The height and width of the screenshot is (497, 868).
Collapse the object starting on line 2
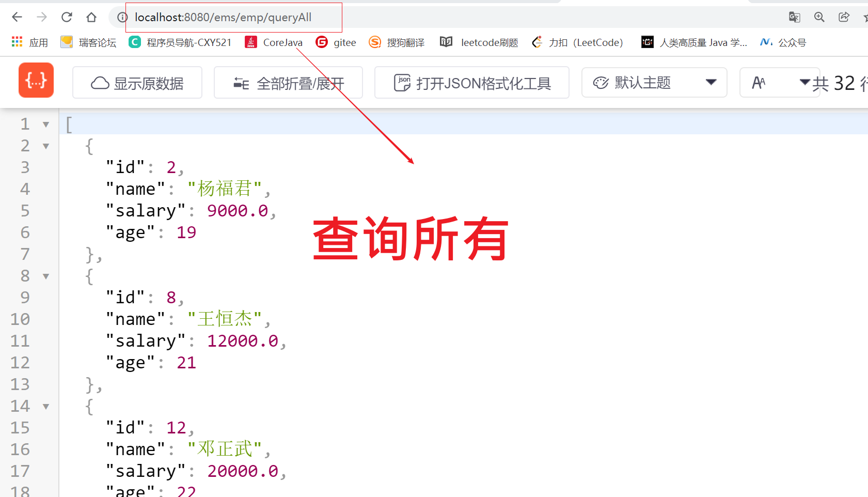pyautogui.click(x=46, y=146)
